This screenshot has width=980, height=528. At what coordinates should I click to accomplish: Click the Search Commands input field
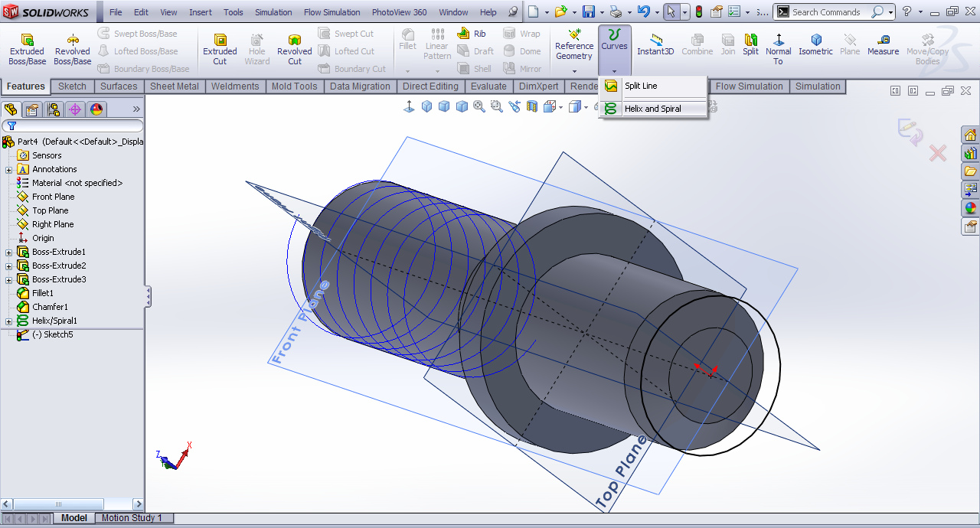tap(828, 12)
